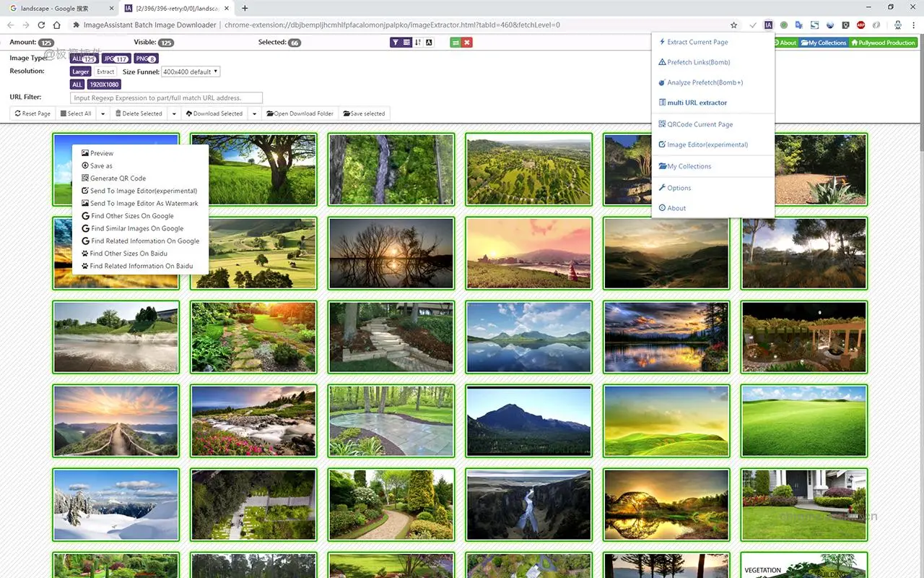
Task: Toggle the PNG 8 image type filter
Action: [x=146, y=59]
